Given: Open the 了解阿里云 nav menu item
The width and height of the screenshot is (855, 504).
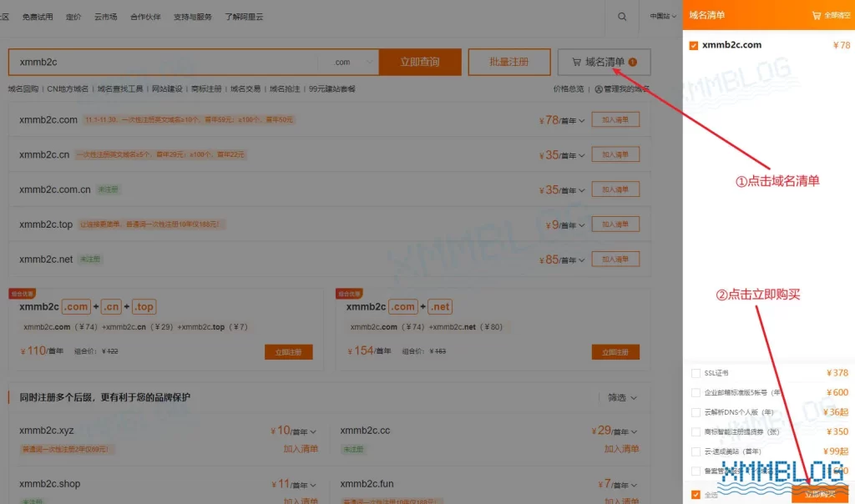Looking at the screenshot, I should click(x=245, y=17).
